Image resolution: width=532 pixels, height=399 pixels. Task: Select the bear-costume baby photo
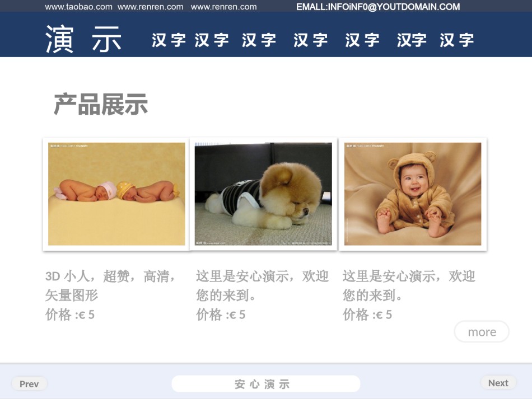click(x=413, y=194)
